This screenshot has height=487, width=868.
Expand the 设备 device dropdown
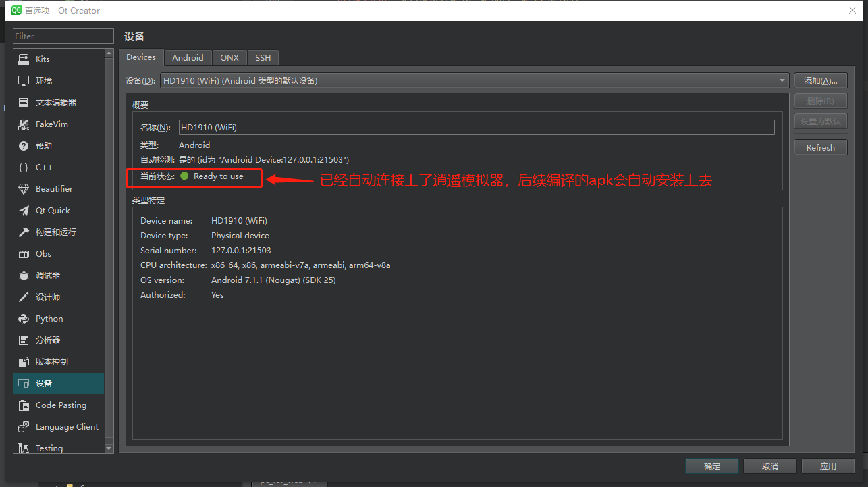tap(474, 80)
